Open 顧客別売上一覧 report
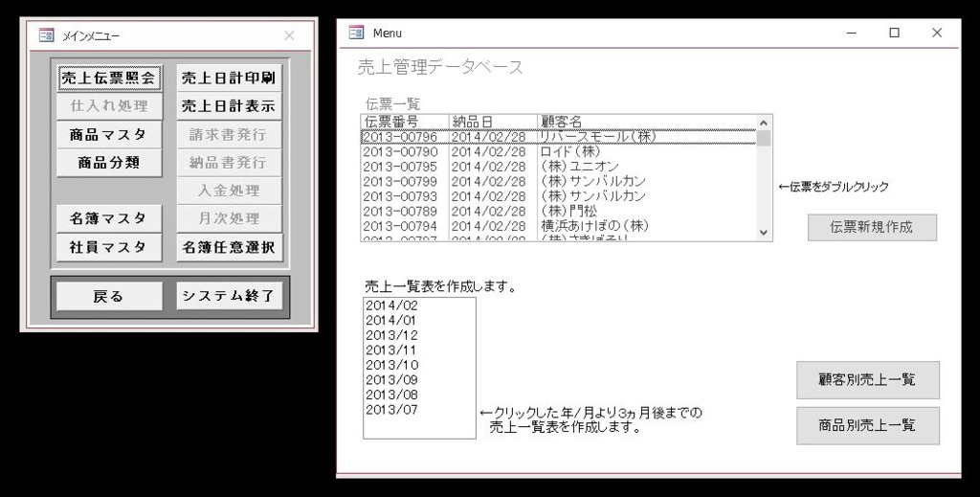Viewport: 980px width, 497px height. 867,380
